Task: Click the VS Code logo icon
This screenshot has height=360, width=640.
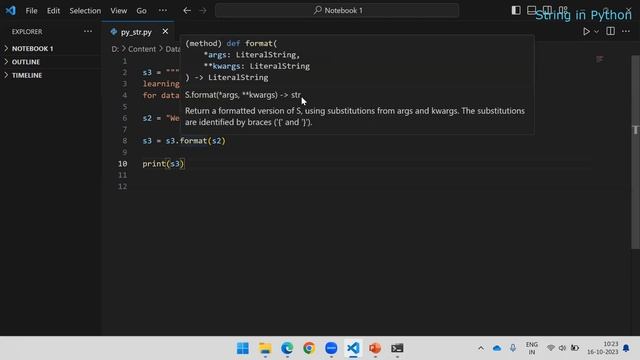Action: 11,10
